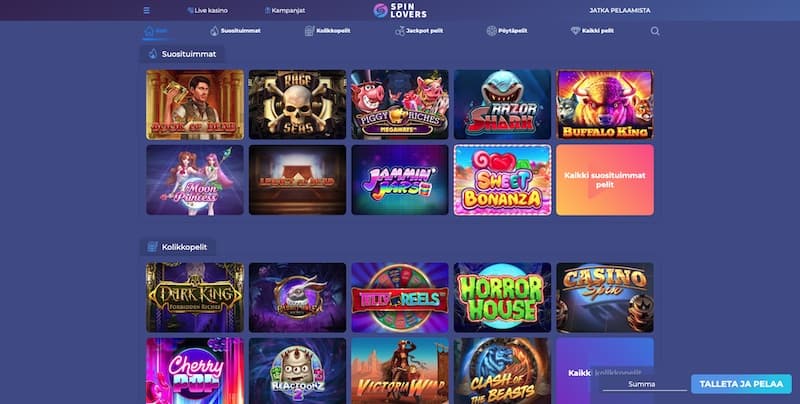Click the Summa deposit amount field
This screenshot has height=404, width=800.
645,384
